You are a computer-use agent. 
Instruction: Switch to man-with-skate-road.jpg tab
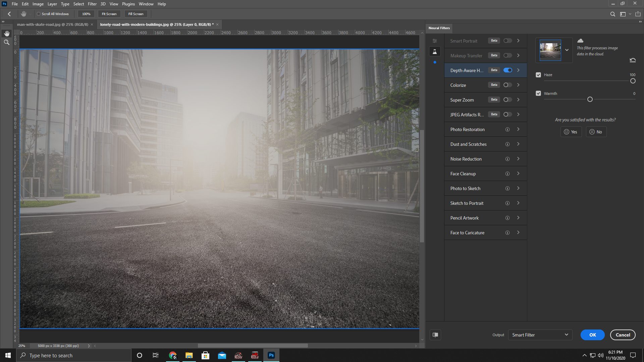pos(52,24)
